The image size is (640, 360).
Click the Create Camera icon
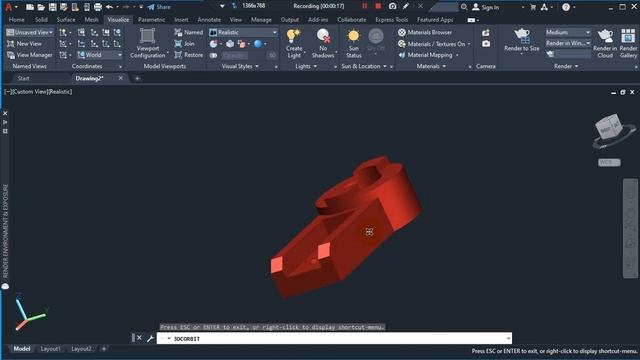click(486, 33)
